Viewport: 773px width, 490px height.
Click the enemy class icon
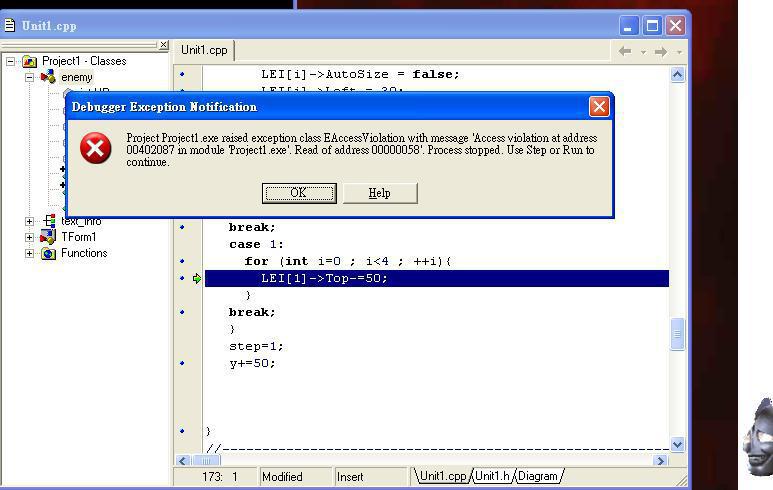click(48, 77)
